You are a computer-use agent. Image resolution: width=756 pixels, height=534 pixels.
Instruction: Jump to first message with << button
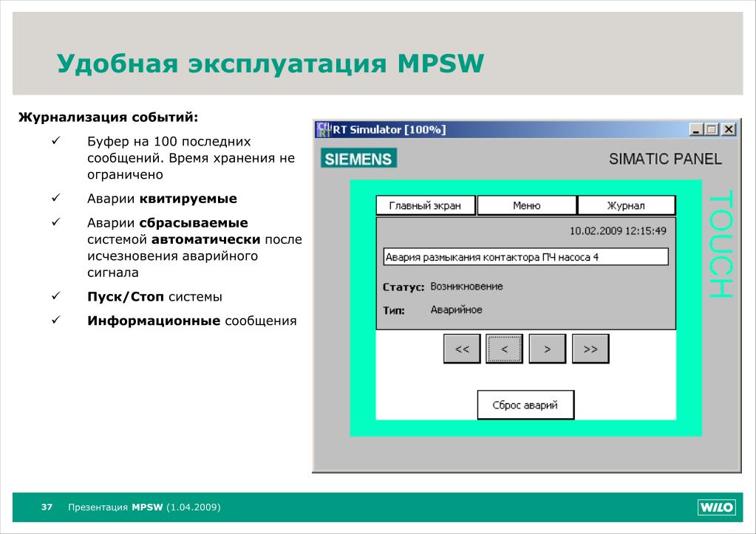tap(462, 349)
